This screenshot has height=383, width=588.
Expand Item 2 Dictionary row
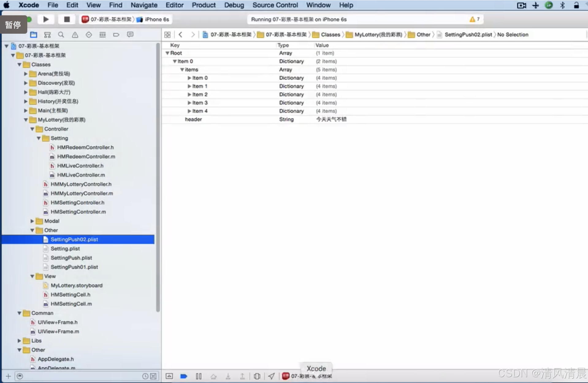point(189,94)
